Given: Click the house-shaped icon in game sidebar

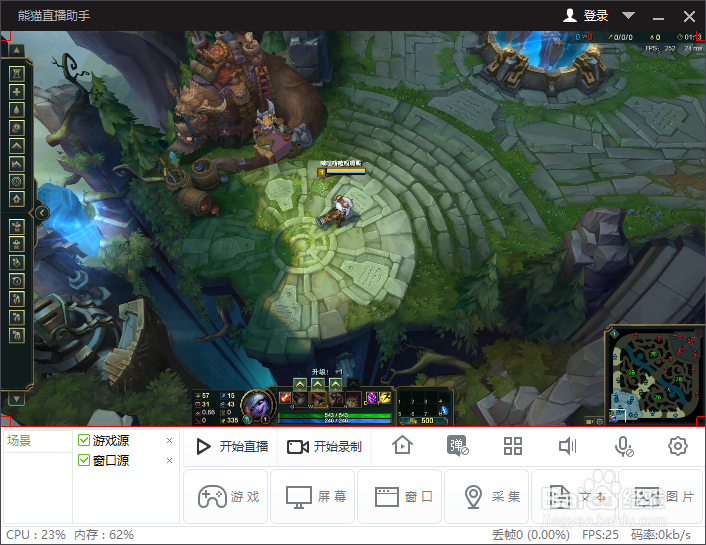Looking at the screenshot, I should point(17,199).
